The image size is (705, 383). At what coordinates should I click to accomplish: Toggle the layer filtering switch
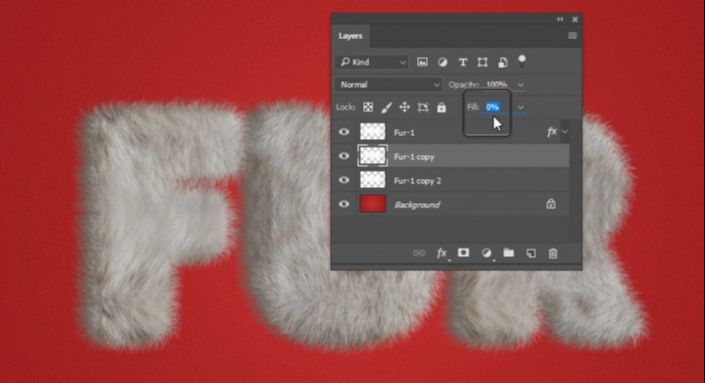pyautogui.click(x=522, y=62)
